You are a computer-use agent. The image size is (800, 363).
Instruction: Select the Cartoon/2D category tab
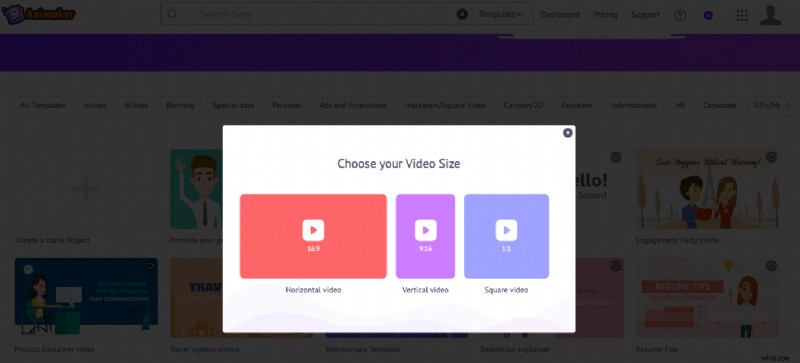point(523,105)
